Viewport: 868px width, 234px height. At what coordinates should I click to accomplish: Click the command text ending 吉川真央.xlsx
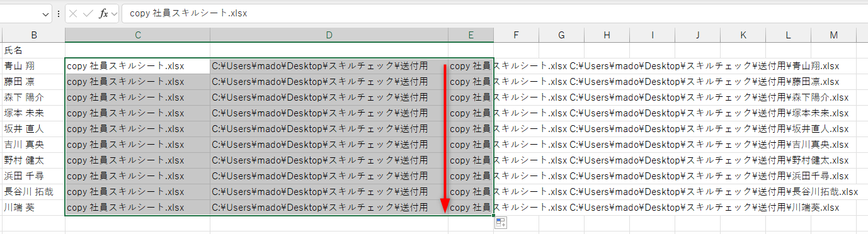[x=649, y=144]
